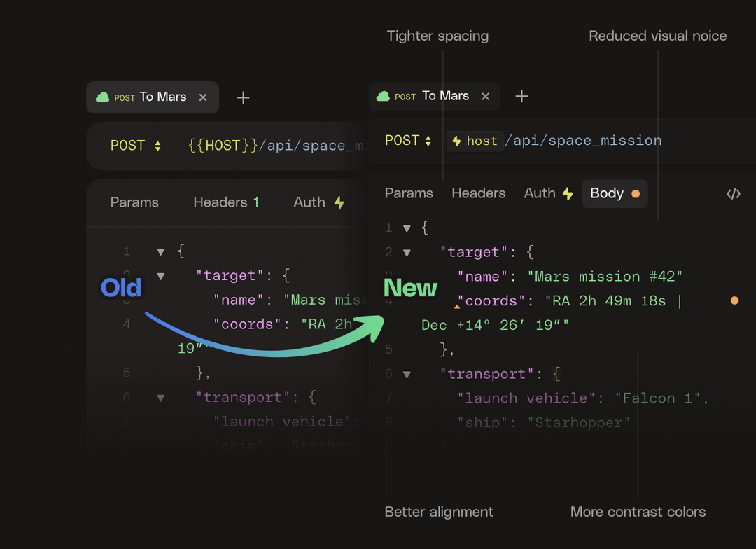Switch to the Params tab in new panel
The width and height of the screenshot is (756, 549).
(409, 193)
